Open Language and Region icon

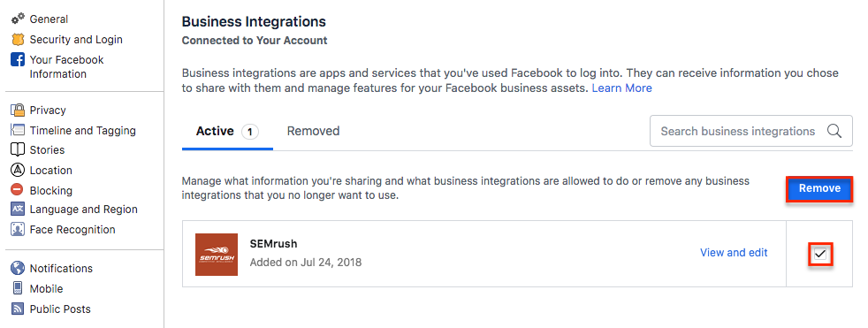click(19, 210)
